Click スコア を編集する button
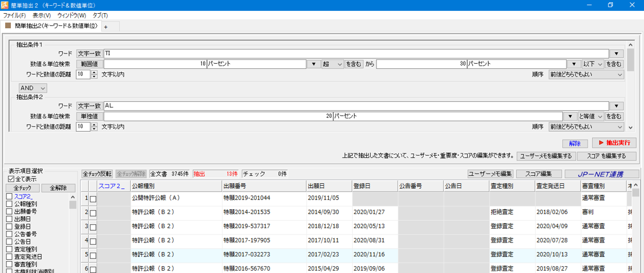This screenshot has width=644, height=273. pyautogui.click(x=606, y=156)
